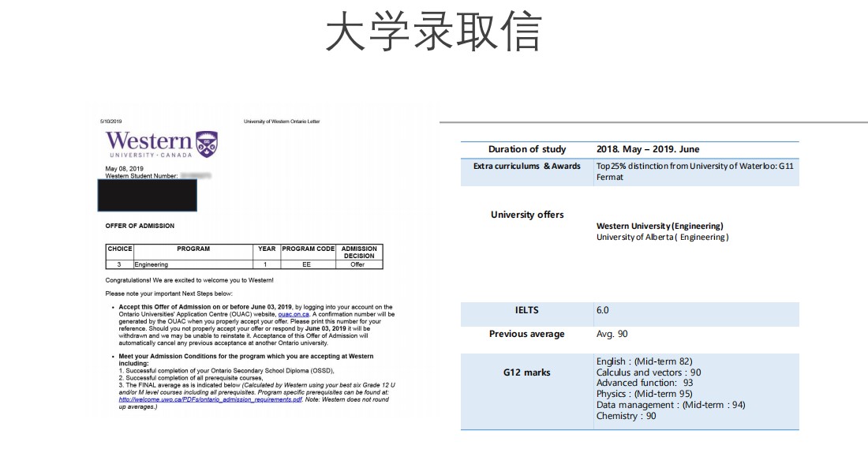Image resolution: width=868 pixels, height=449 pixels.
Task: Click 'Physics : (Mid-term 95)' line
Action: [x=645, y=395]
